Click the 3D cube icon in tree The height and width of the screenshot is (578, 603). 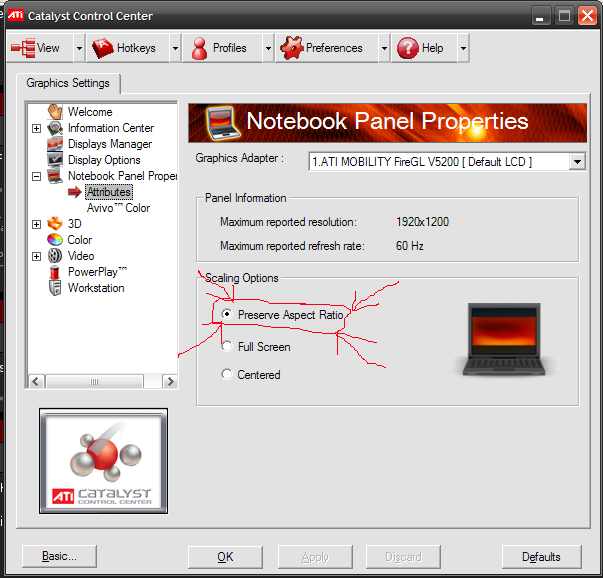click(x=55, y=224)
